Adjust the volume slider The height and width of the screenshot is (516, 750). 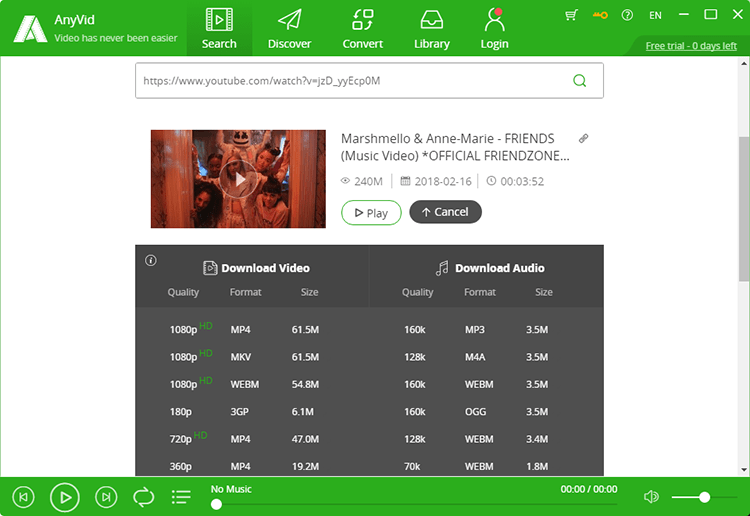click(704, 497)
